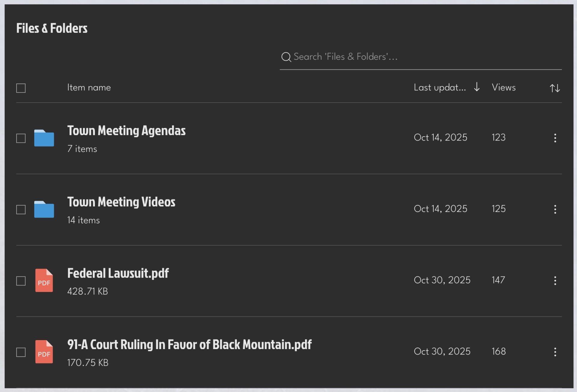Click the 91-A Court Ruling PDF icon
Viewport: 577px width, 392px height.
coord(44,352)
